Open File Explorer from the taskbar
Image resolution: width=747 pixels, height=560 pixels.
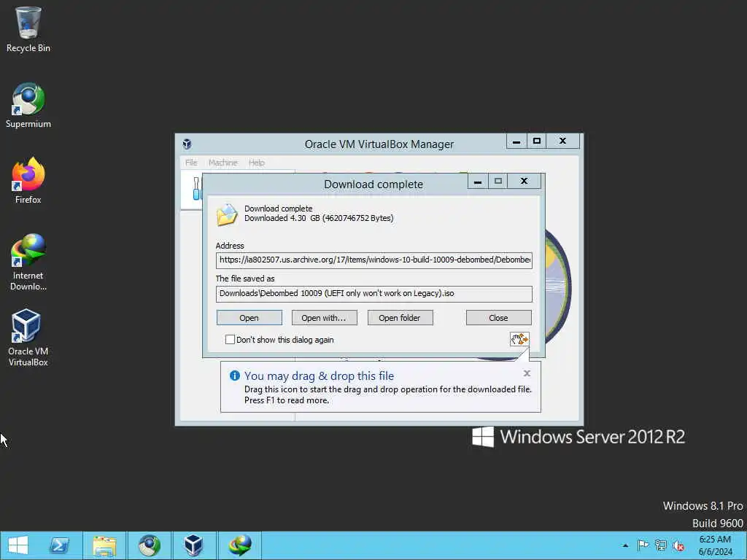(x=104, y=545)
